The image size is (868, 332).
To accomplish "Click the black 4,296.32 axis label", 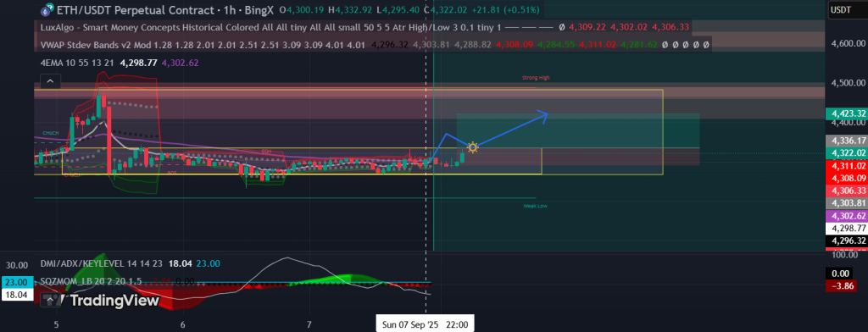I will (x=846, y=241).
